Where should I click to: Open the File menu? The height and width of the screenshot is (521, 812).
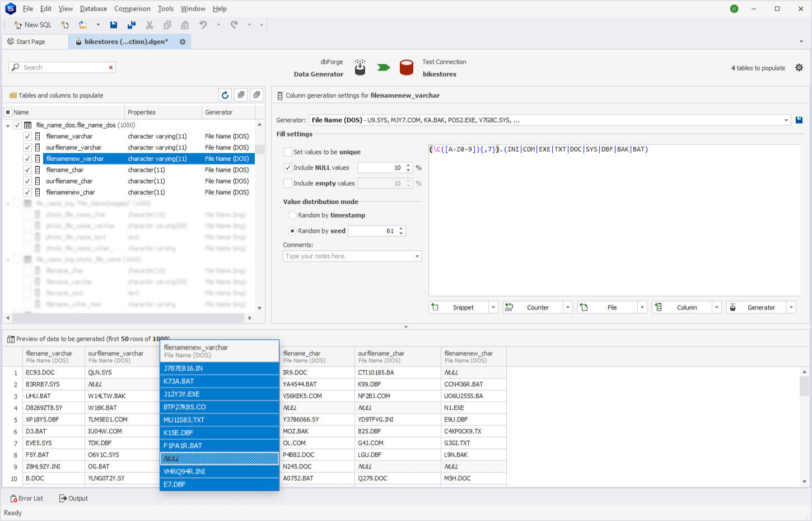tap(28, 8)
